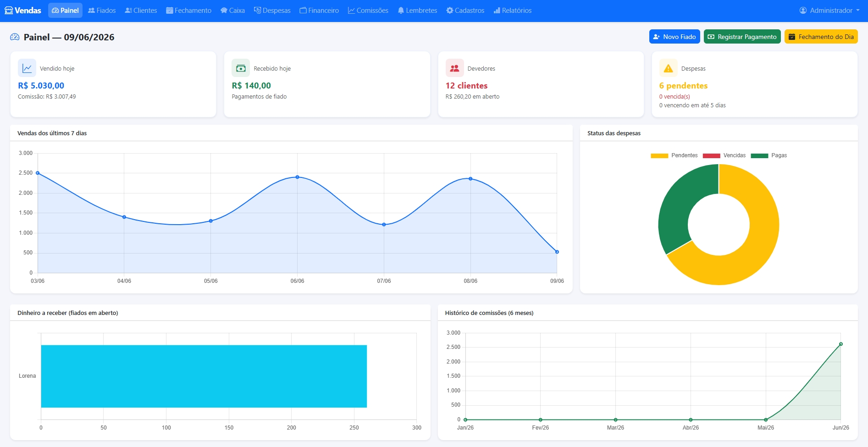
Task: Click Dinheiro a receber heading
Action: [x=68, y=313]
